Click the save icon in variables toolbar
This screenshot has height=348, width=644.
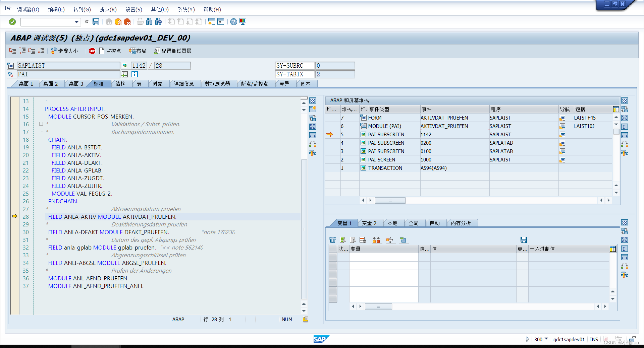click(524, 240)
